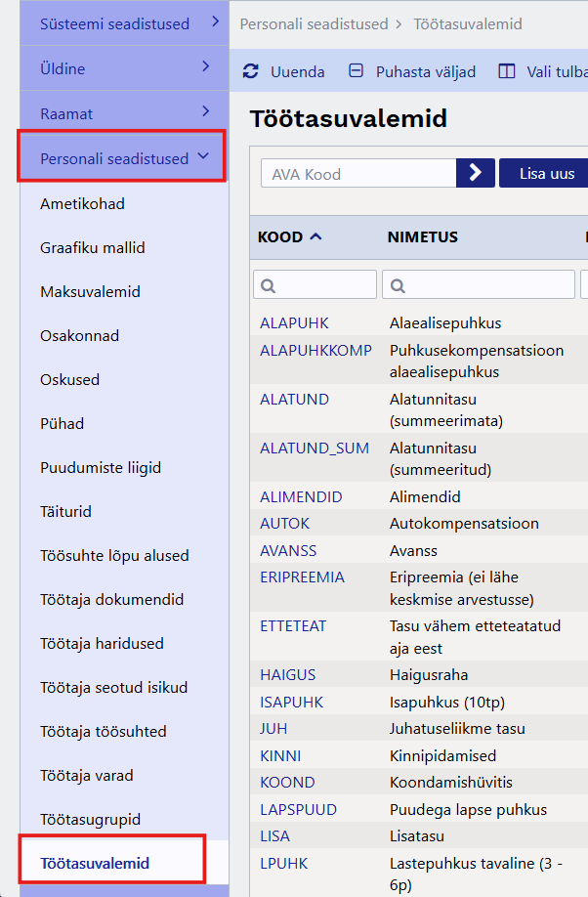Click the AVA Kood input field

[357, 174]
